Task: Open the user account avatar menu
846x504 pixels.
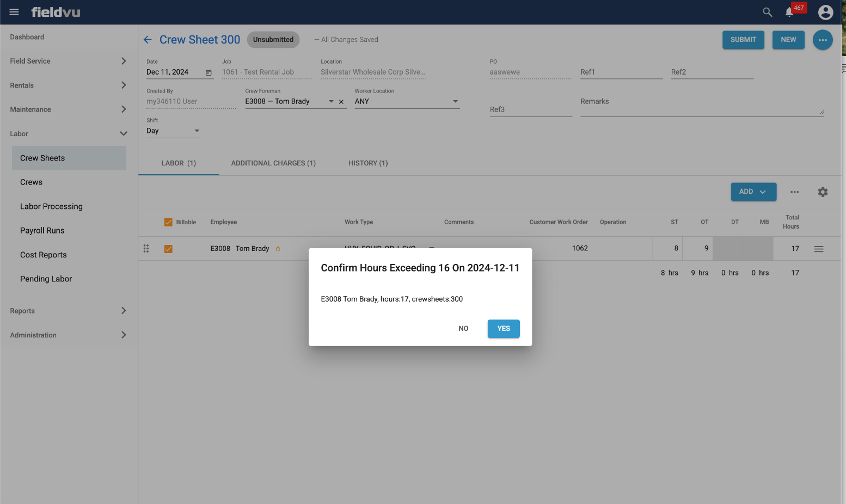Action: 825,12
